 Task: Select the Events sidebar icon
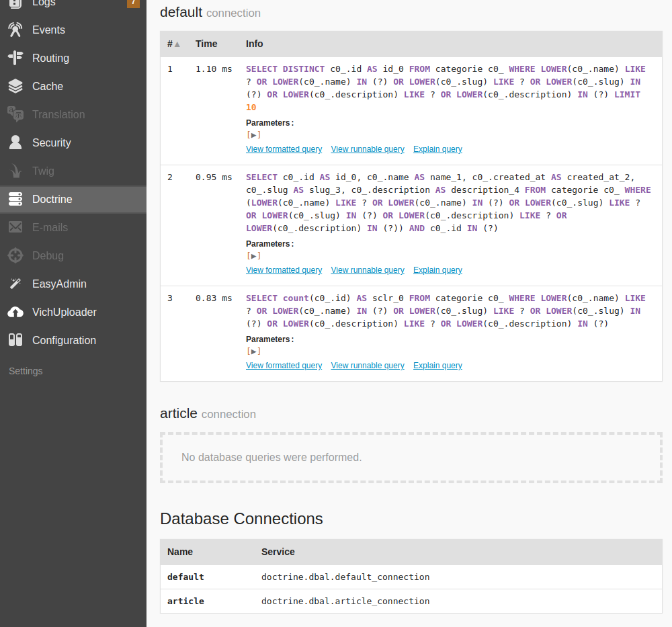click(x=15, y=30)
